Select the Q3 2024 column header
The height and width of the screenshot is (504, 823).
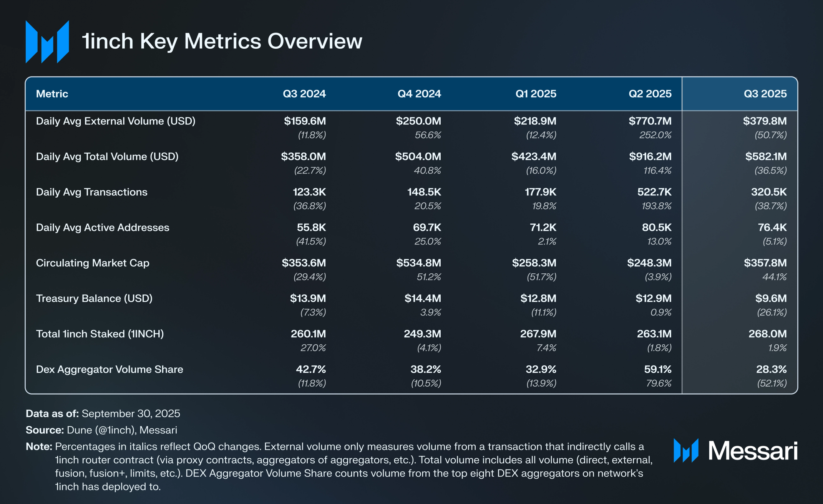304,94
